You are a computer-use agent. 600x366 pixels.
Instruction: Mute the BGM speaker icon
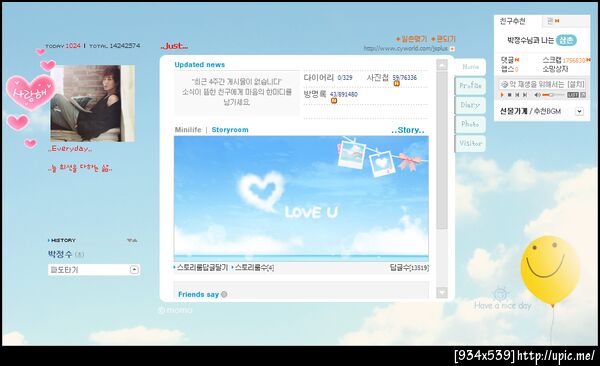point(538,95)
